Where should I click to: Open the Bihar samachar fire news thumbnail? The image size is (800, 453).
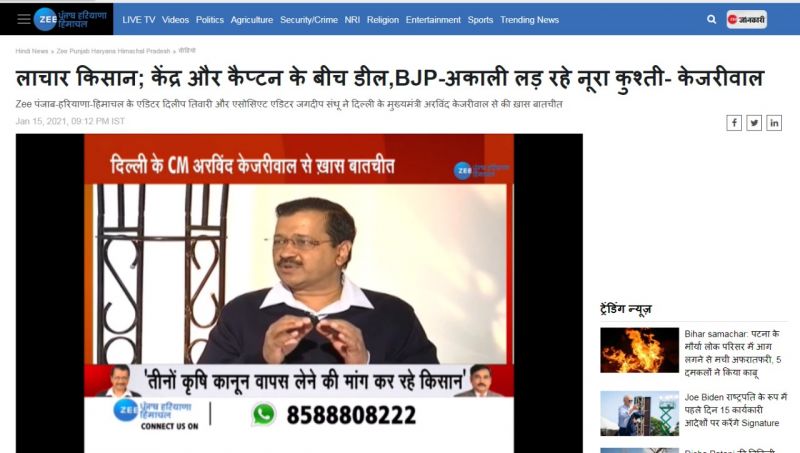(x=639, y=350)
